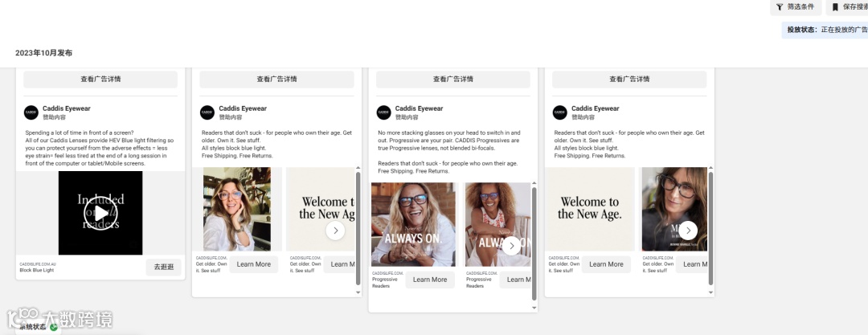868x335 pixels.
Task: Open 'Welcome to the New Age' image in fourth ad
Action: 590,210
